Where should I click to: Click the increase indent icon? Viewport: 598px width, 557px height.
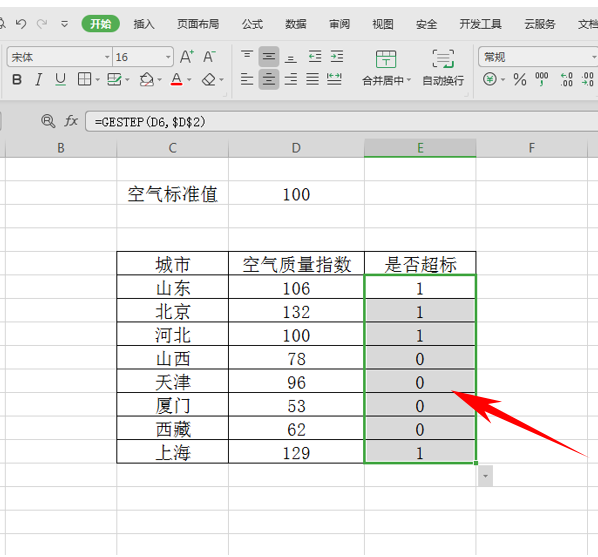pyautogui.click(x=337, y=56)
